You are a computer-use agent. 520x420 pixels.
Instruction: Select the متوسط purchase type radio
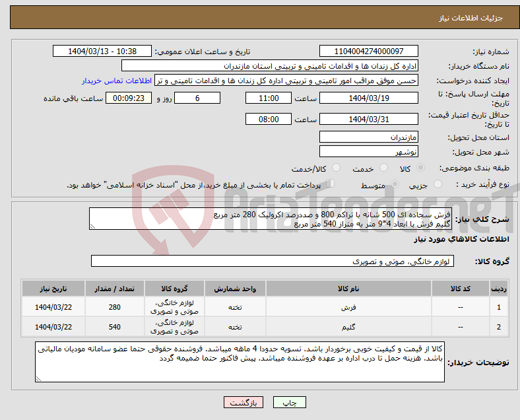tap(395, 184)
